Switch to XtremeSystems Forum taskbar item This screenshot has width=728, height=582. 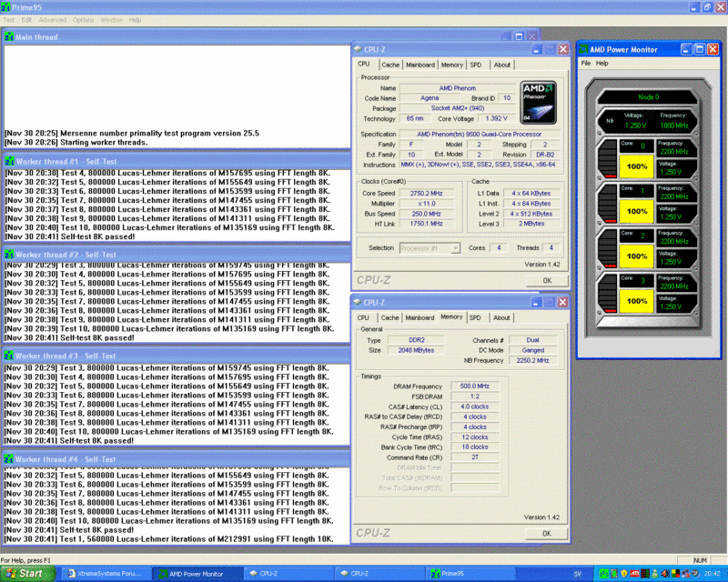105,574
